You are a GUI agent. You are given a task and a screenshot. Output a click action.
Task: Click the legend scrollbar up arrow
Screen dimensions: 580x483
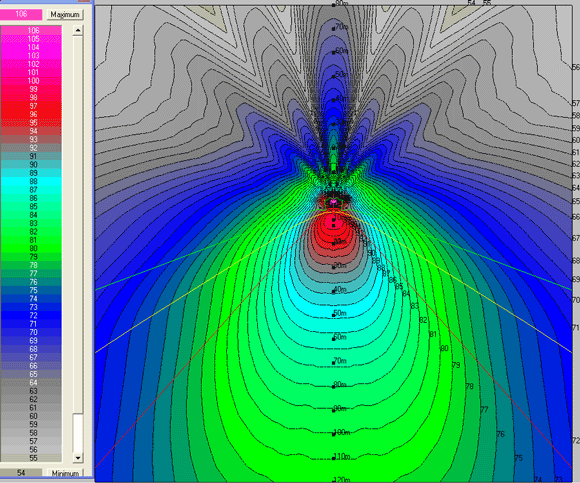click(78, 30)
